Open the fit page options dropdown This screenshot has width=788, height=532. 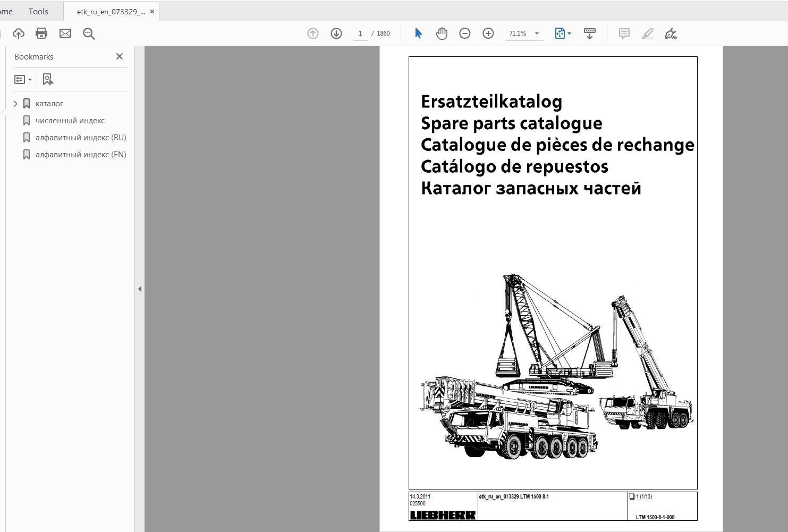[x=563, y=33]
